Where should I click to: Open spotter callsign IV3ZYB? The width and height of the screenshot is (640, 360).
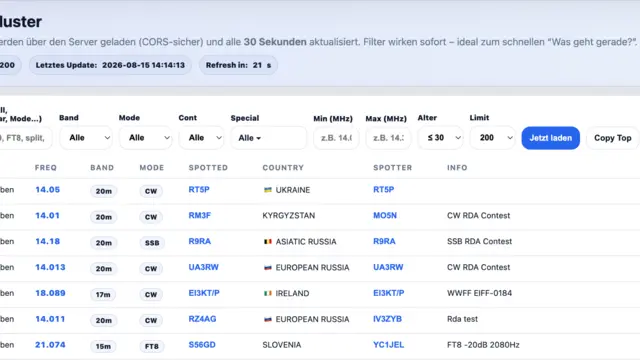coord(387,319)
